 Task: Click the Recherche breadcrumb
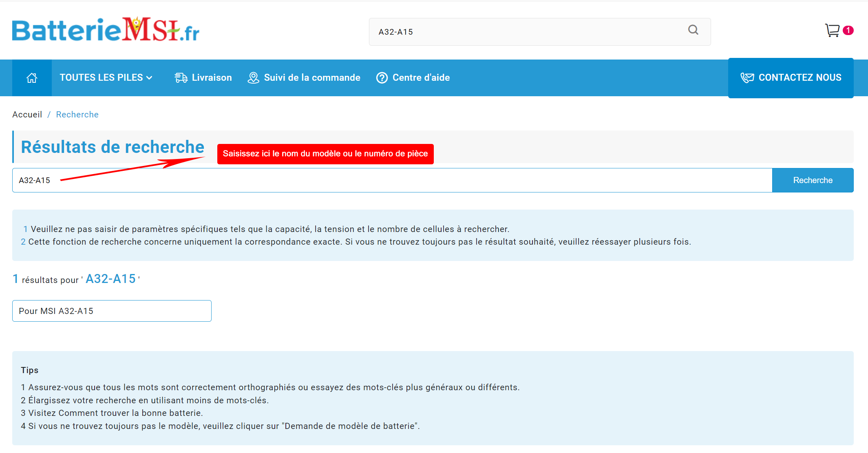(x=77, y=115)
